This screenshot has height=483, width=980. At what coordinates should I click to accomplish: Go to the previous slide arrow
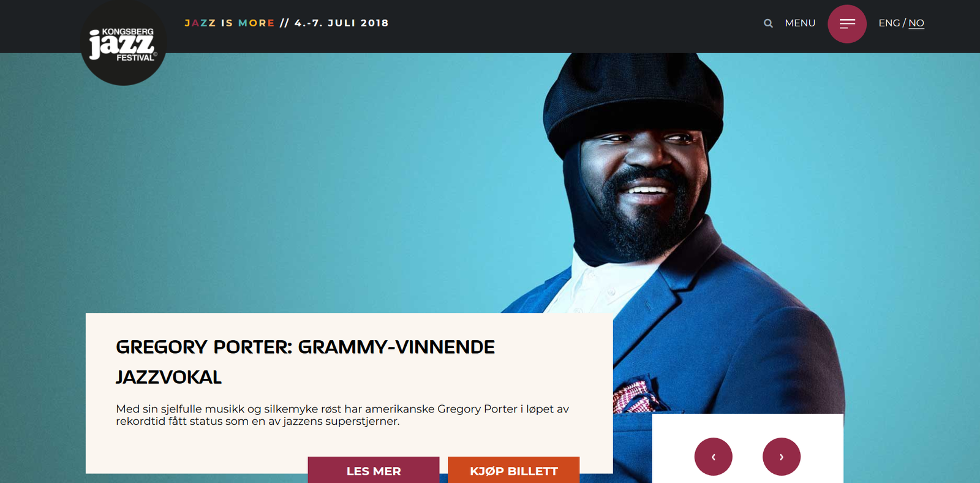coord(714,457)
